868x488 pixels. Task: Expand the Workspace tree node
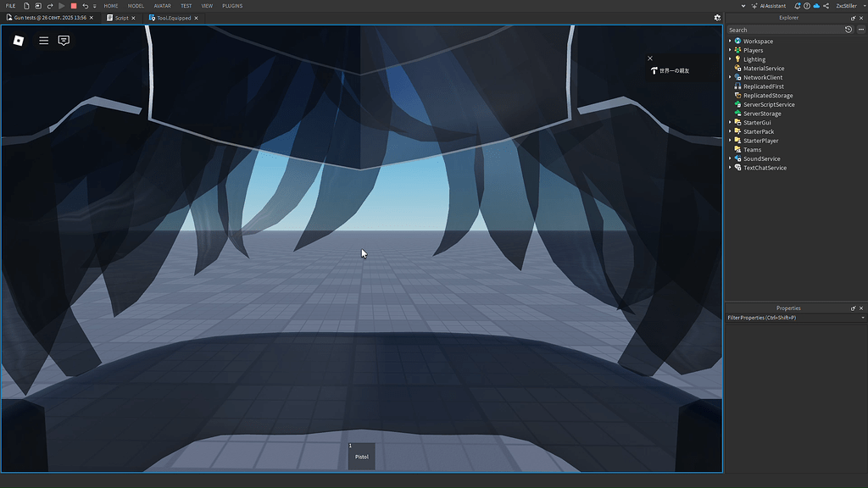730,41
